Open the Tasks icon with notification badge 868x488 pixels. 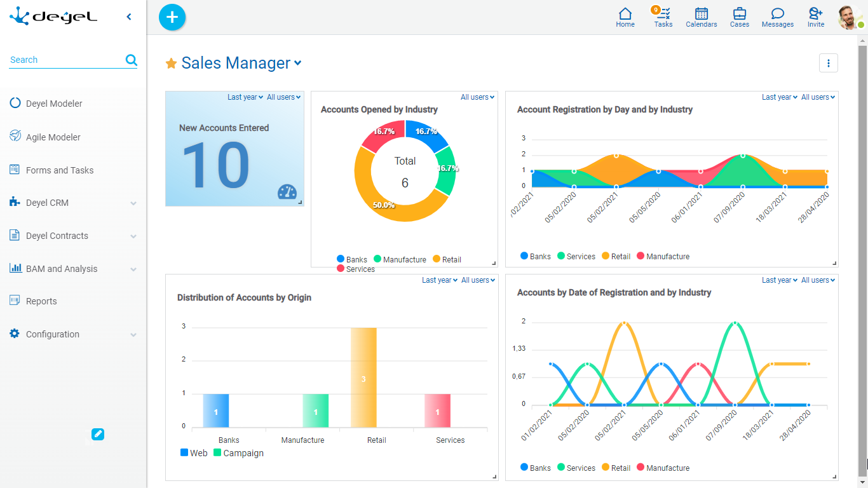[x=663, y=17]
